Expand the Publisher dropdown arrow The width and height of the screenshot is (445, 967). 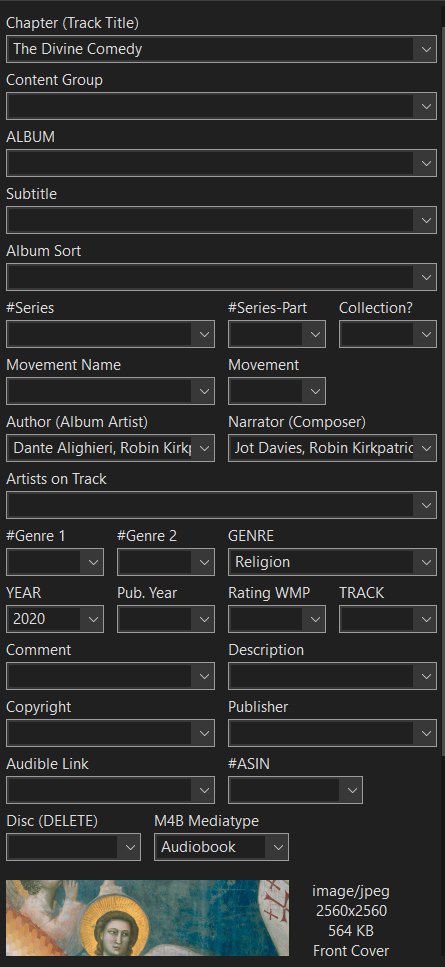426,733
